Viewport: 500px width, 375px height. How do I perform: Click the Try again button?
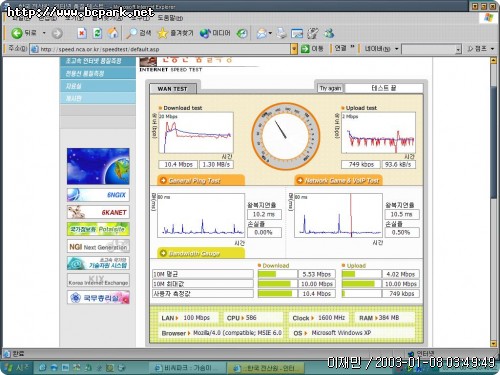tap(330, 88)
